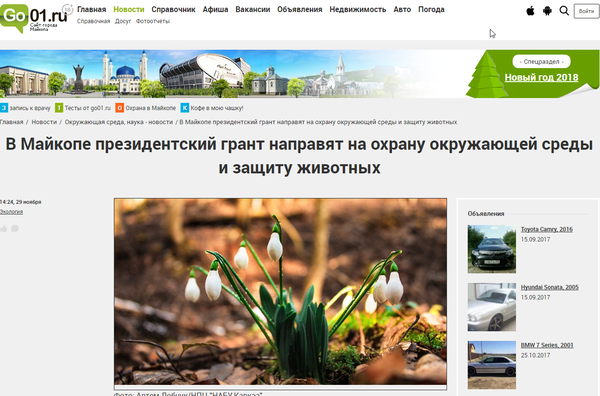Image resolution: width=600 pixels, height=396 pixels.
Task: Open the Справочник menu item
Action: click(173, 9)
